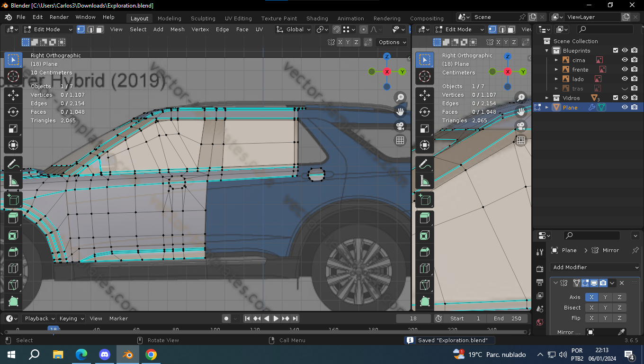The height and width of the screenshot is (364, 644).
Task: Select the Inset Faces tool
Action: click(13, 235)
